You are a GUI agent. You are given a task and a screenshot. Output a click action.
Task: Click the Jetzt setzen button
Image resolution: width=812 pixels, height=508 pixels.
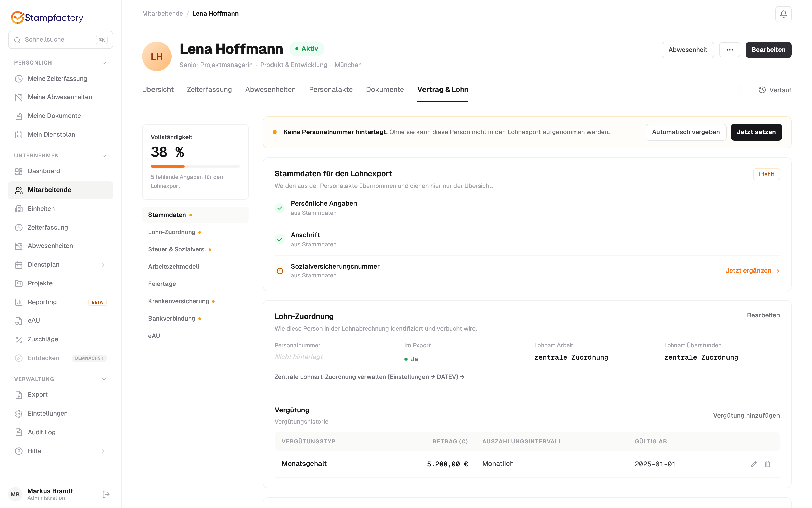[756, 132]
